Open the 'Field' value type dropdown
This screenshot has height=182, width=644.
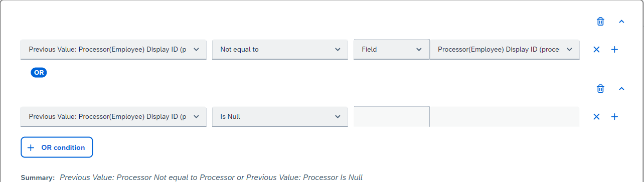(x=391, y=50)
